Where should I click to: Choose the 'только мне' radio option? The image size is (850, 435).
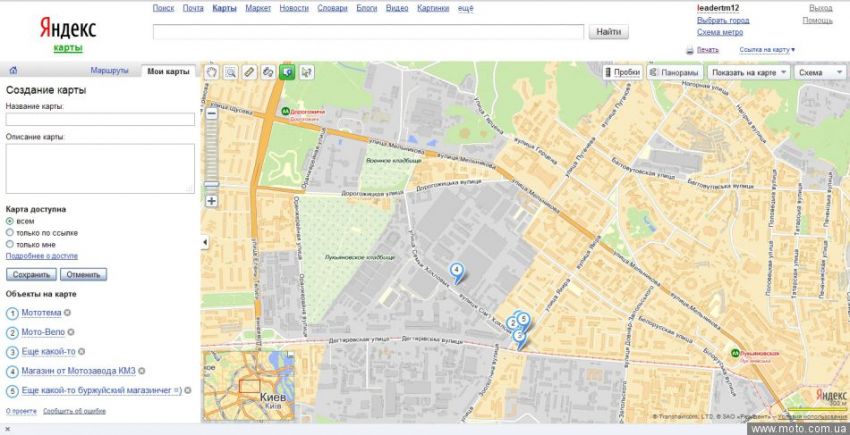point(10,244)
